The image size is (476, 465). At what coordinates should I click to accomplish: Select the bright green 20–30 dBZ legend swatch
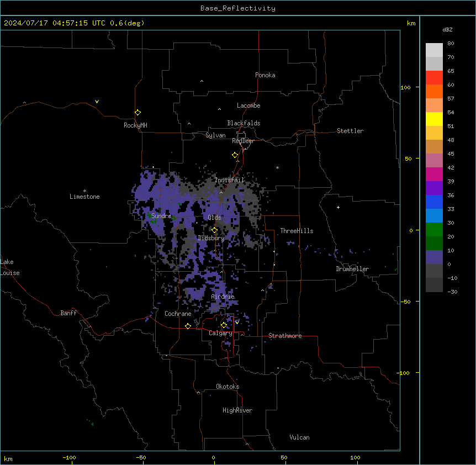[x=434, y=230]
